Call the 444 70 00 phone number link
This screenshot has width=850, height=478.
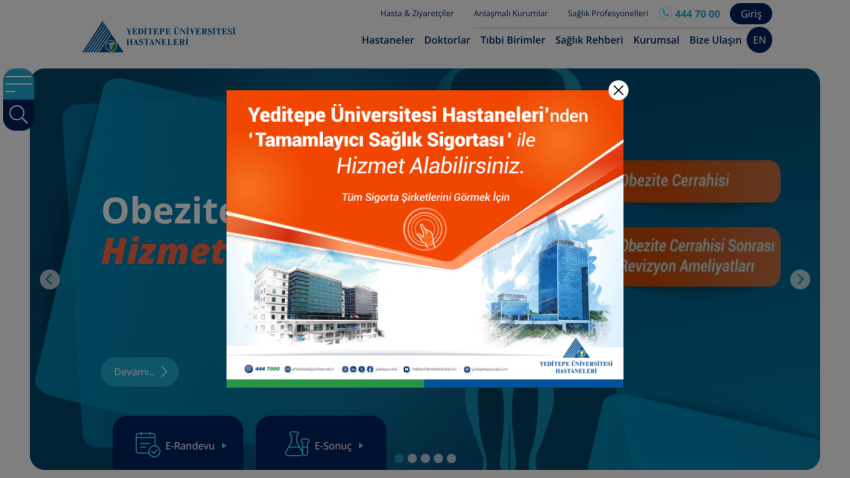(x=697, y=14)
